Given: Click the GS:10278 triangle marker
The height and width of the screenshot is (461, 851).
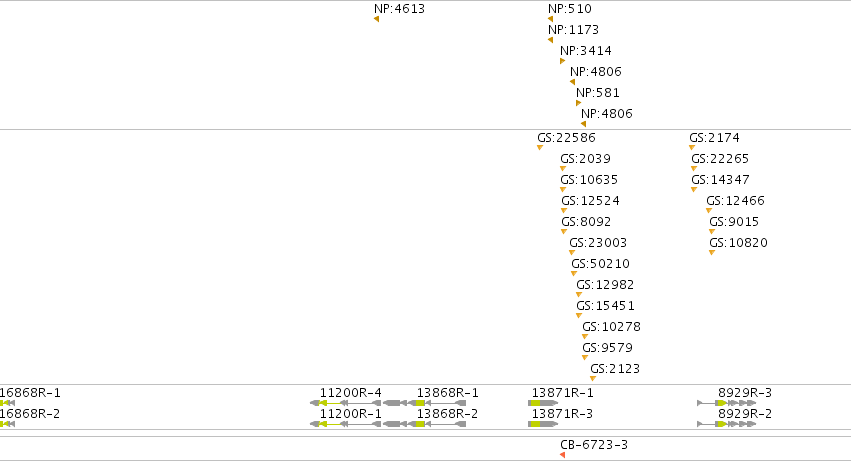Looking at the screenshot, I should click(x=585, y=337).
